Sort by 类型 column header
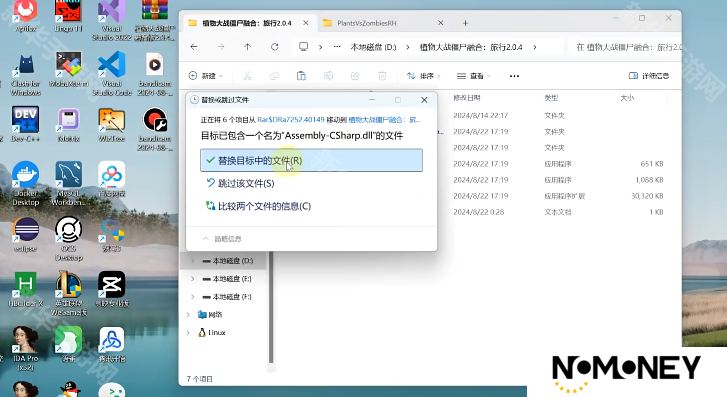 click(x=551, y=98)
